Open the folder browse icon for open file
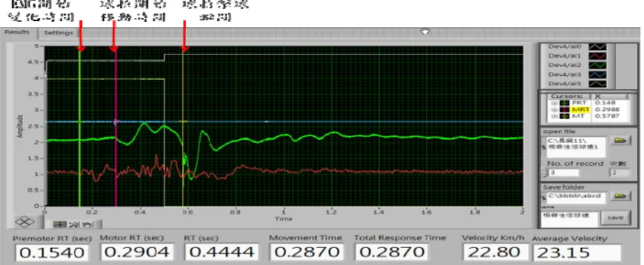 coord(620,141)
